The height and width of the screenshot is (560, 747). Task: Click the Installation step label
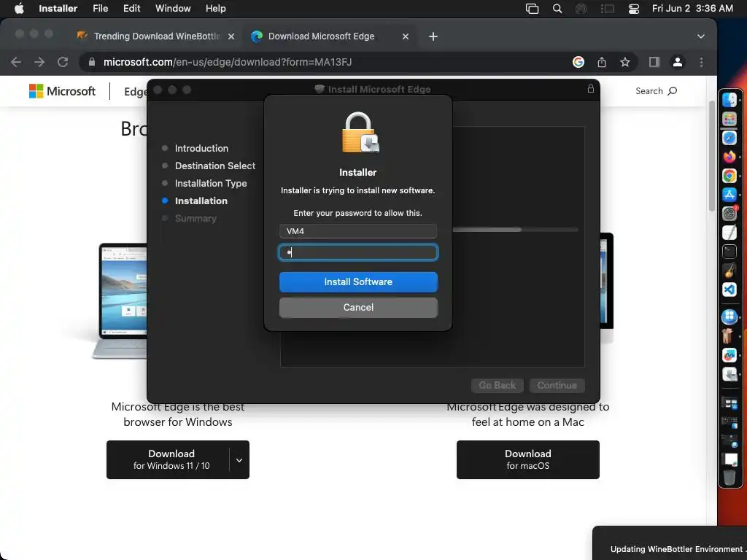pyautogui.click(x=201, y=201)
